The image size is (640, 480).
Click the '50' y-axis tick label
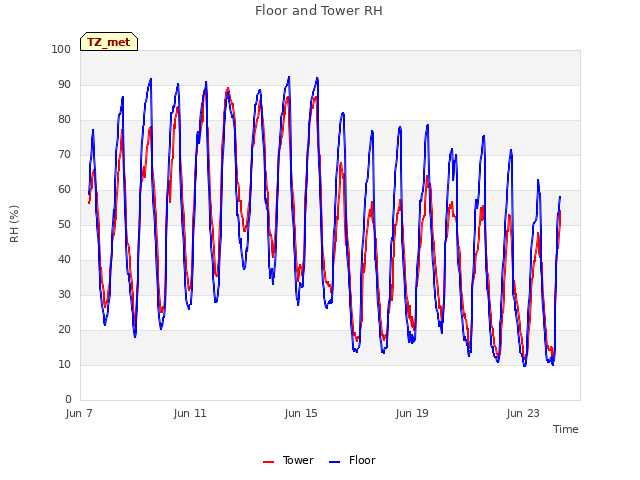coord(64,225)
